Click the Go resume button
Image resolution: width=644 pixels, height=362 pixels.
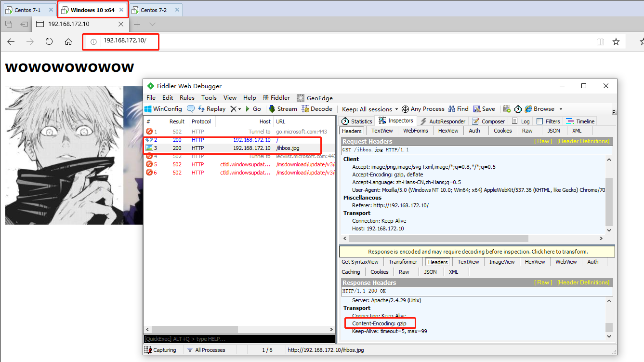[253, 109]
